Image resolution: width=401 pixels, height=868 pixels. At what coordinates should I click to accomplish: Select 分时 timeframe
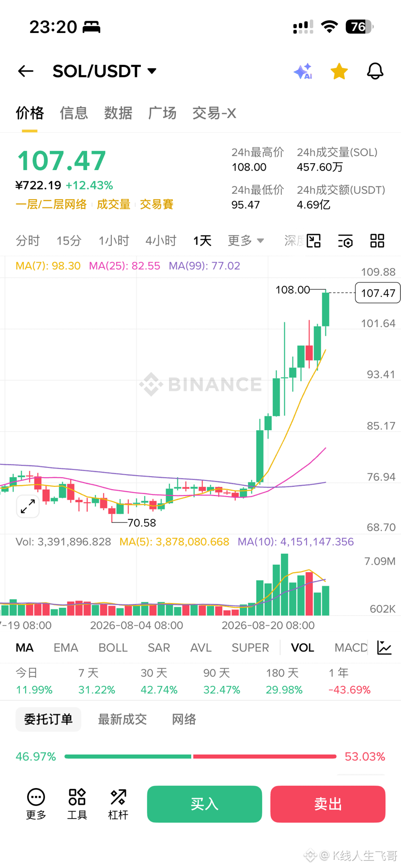coord(28,241)
